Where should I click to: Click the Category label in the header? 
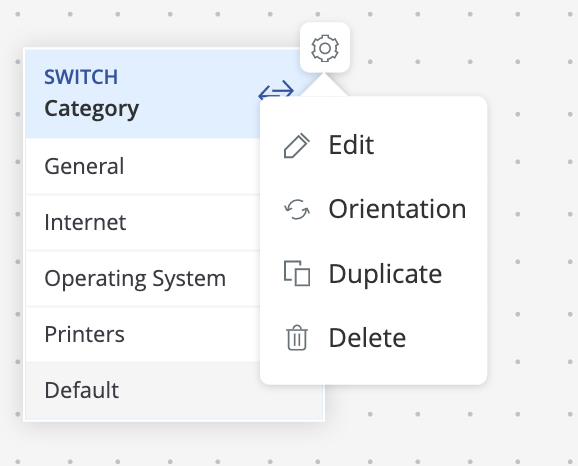[x=91, y=109]
